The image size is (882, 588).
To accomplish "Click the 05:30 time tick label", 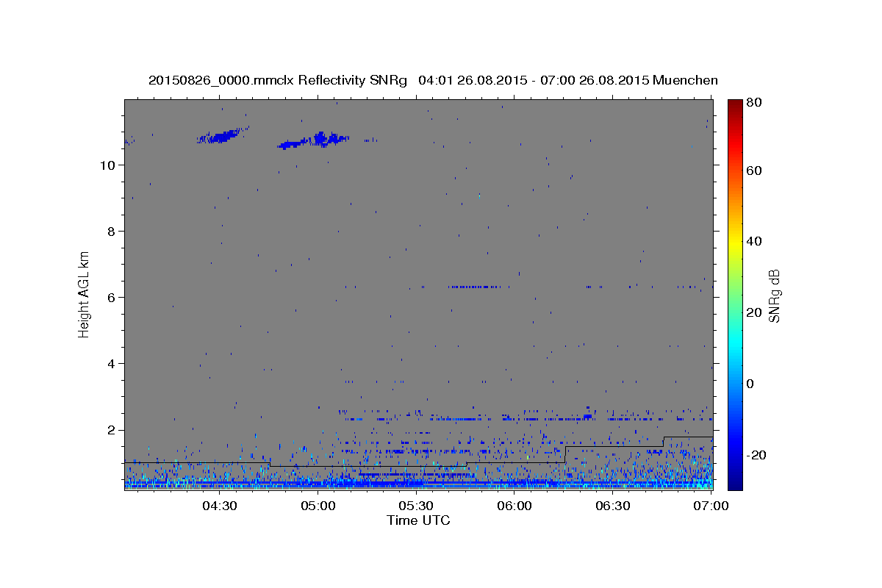I will pos(416,506).
